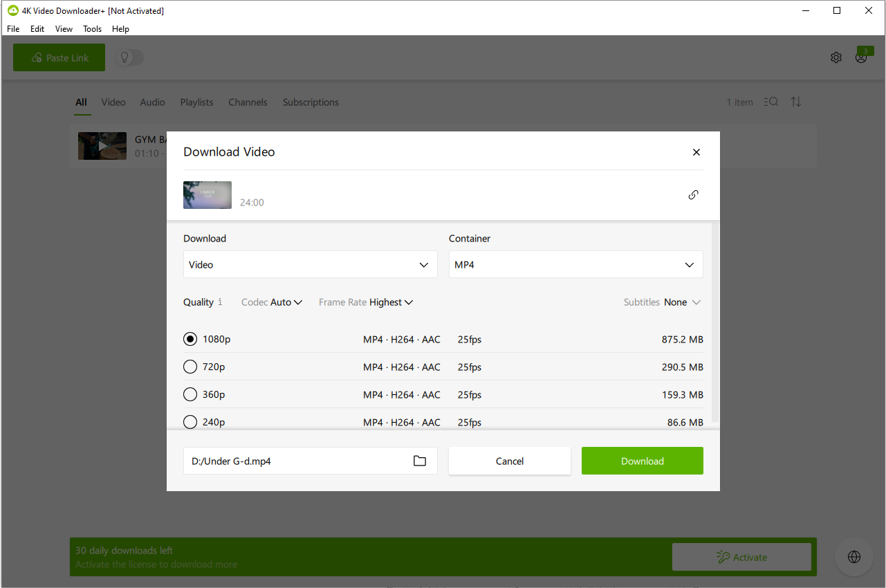Viewport: 886px width, 588px height.
Task: Switch to the Video tab
Action: pos(113,102)
